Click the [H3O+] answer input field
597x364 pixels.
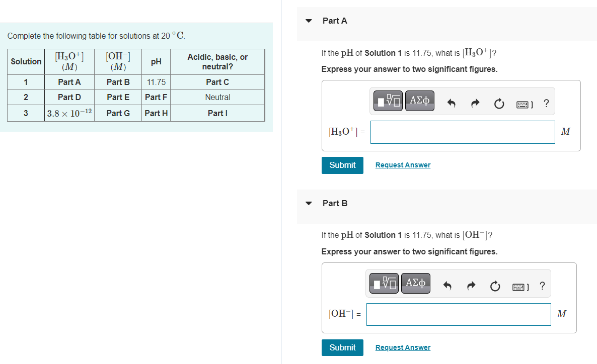click(462, 132)
